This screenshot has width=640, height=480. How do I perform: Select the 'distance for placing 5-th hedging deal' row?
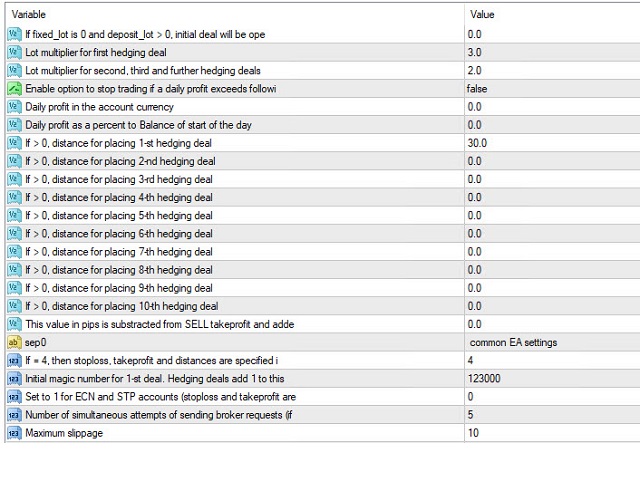118,215
